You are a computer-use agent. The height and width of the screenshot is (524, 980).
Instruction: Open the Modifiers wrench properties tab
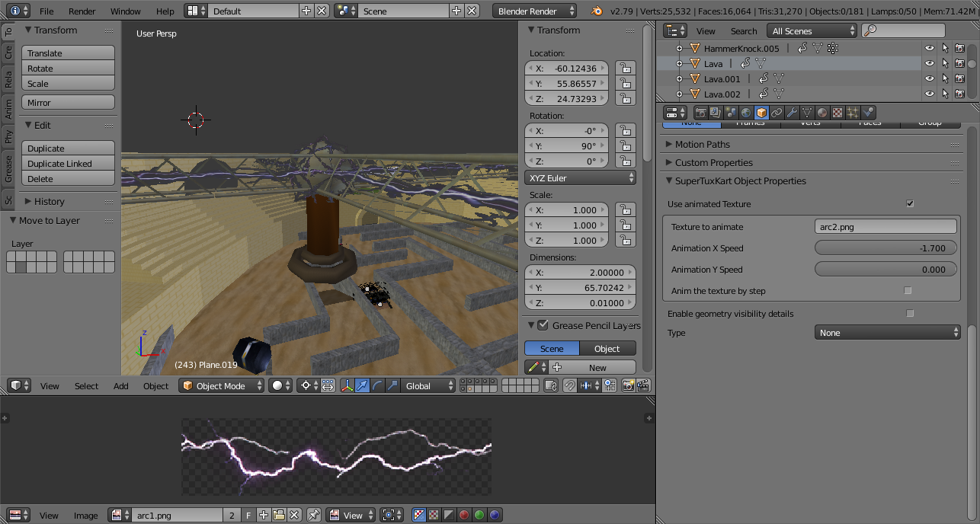pyautogui.click(x=792, y=113)
